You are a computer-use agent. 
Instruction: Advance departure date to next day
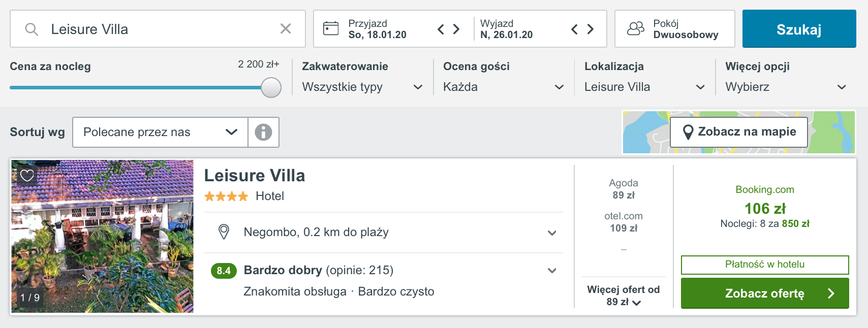[590, 29]
